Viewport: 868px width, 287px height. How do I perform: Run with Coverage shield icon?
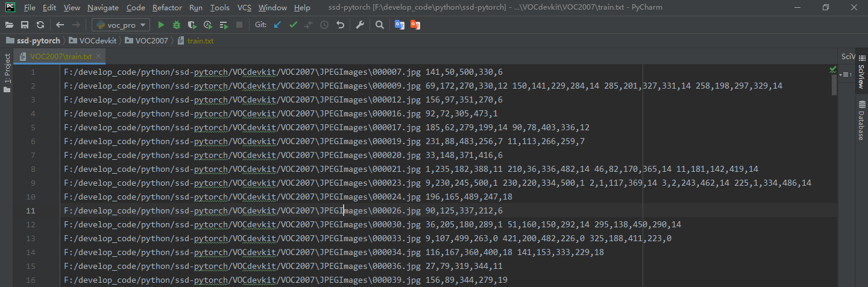[192, 25]
